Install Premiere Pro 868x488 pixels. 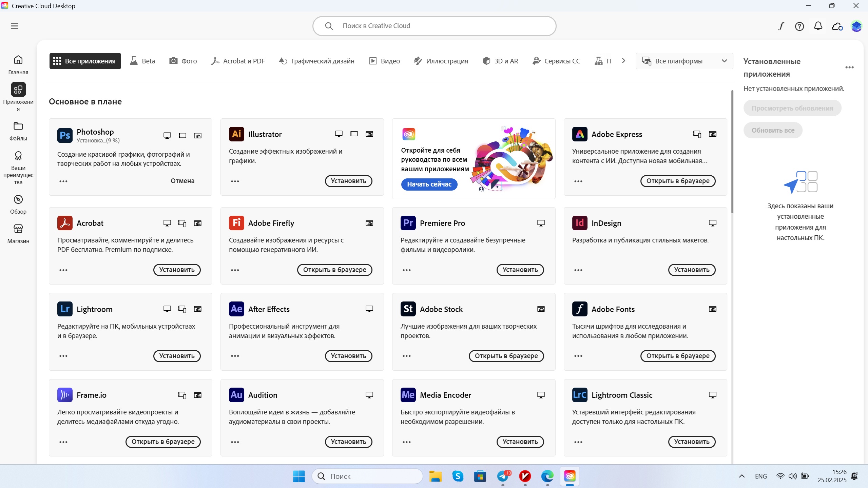(x=520, y=270)
